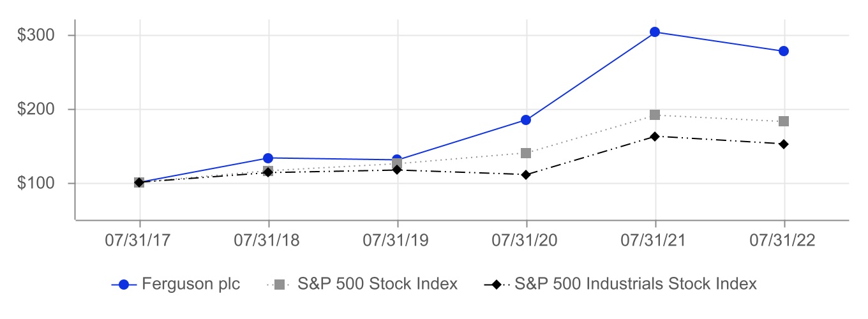Click Ferguson plc data point for 07/31/22
Image resolution: width=868 pixels, height=319 pixels.
pyautogui.click(x=784, y=51)
